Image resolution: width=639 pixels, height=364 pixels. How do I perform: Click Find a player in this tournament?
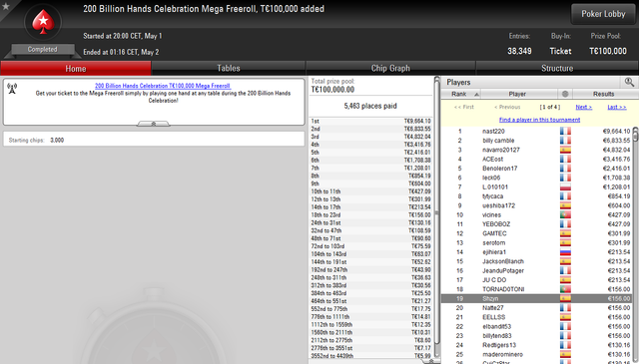click(539, 120)
